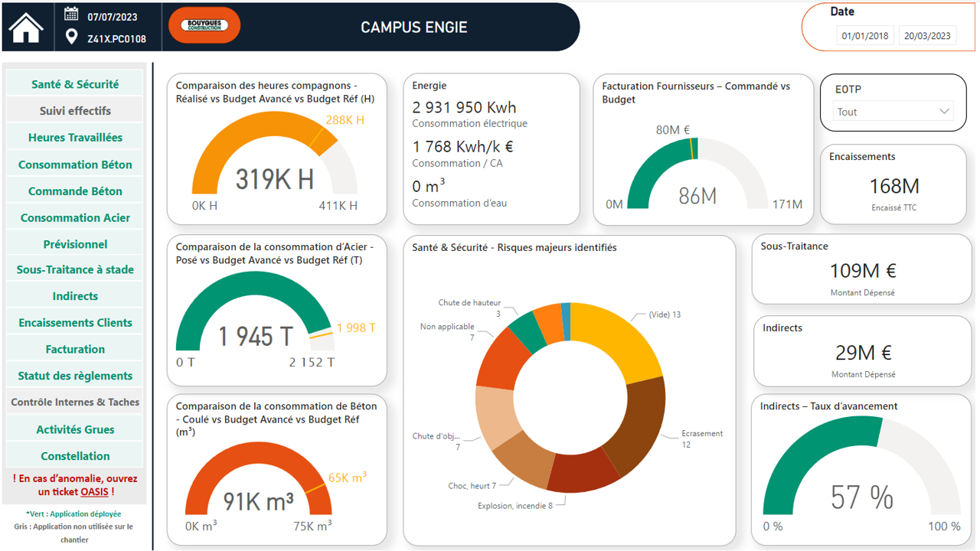Open the Santé & Sécurité page
The height and width of the screenshot is (551, 980).
click(75, 84)
